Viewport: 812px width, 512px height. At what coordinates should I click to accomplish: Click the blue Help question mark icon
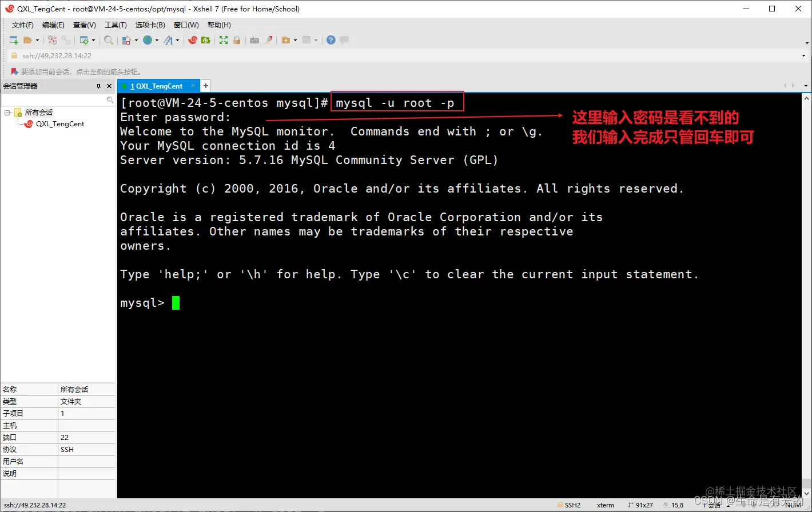click(331, 40)
